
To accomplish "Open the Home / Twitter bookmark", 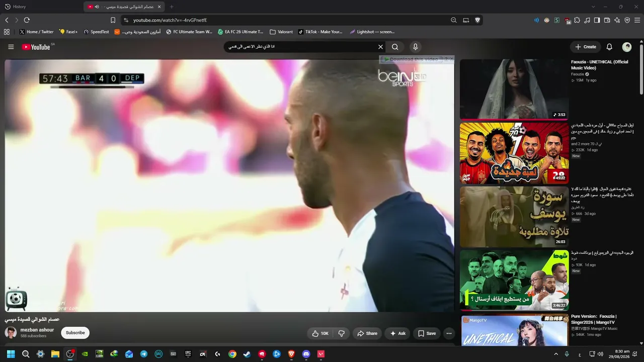I will tap(36, 32).
